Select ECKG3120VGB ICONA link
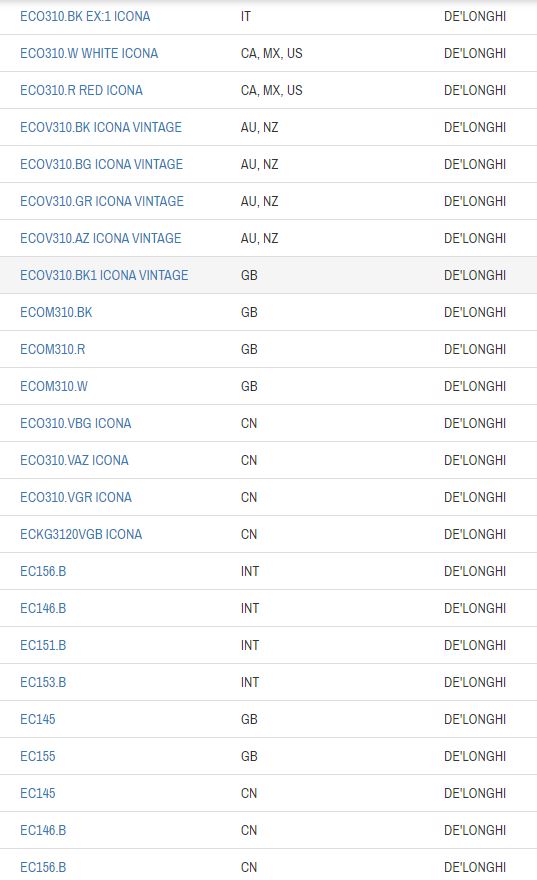537x880 pixels. [x=81, y=535]
